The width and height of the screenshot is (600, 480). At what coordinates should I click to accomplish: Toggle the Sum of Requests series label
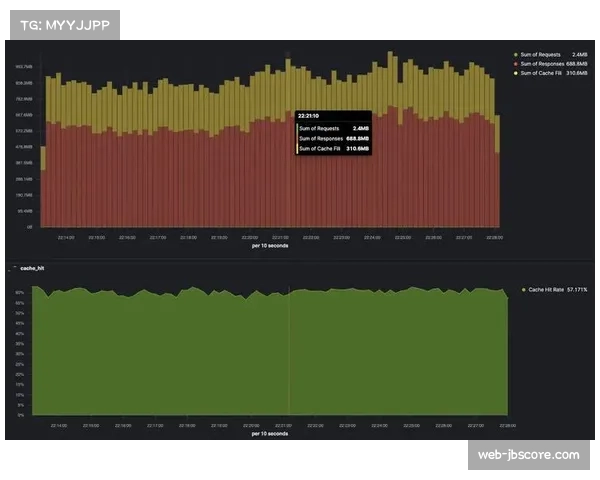coord(538,54)
